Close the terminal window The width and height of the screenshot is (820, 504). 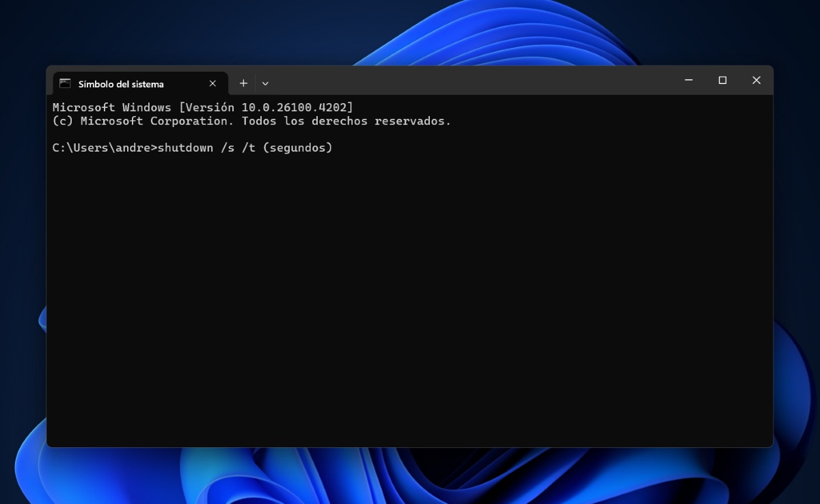coord(756,81)
